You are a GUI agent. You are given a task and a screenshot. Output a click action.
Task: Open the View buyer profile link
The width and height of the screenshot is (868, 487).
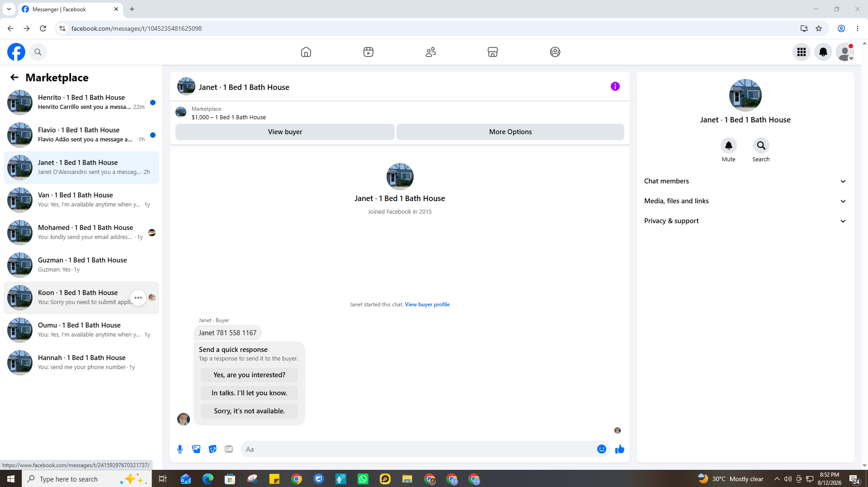(x=427, y=304)
